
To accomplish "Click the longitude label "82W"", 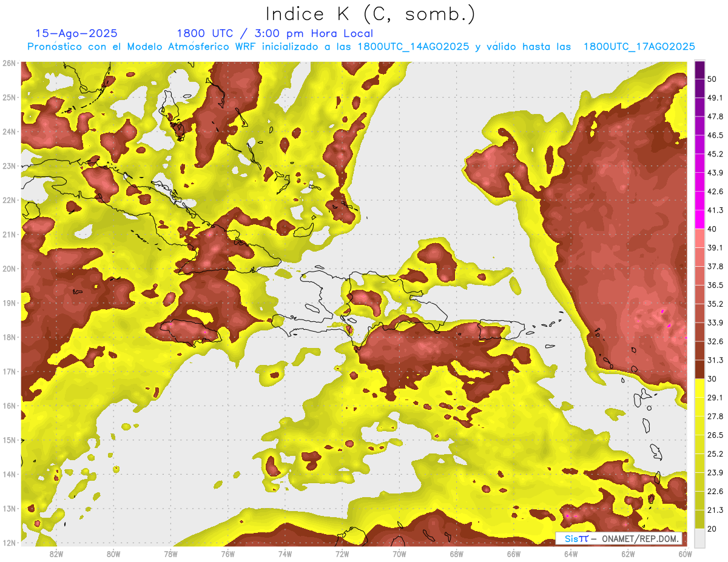I will (56, 554).
